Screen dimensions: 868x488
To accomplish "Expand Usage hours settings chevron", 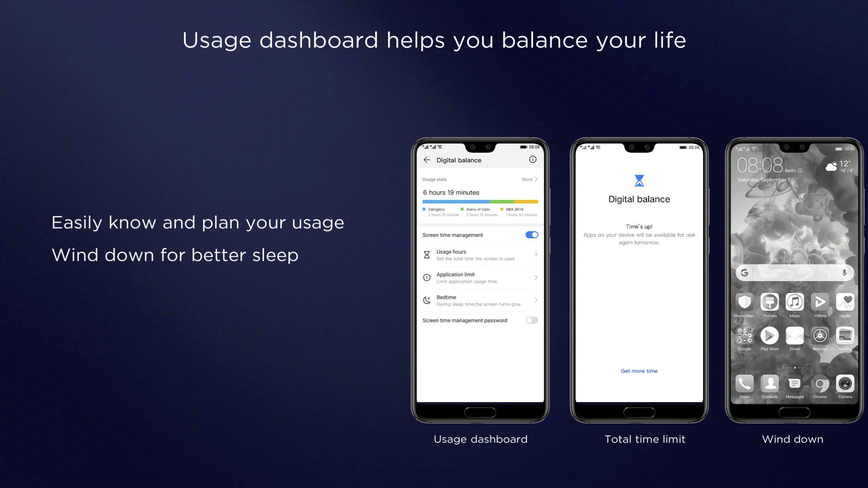I will 536,255.
